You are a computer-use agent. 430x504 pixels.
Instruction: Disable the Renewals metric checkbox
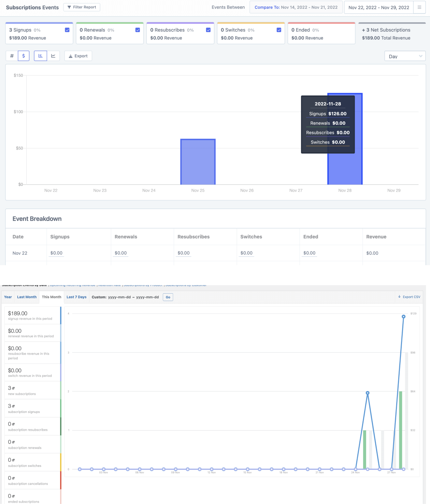click(138, 30)
